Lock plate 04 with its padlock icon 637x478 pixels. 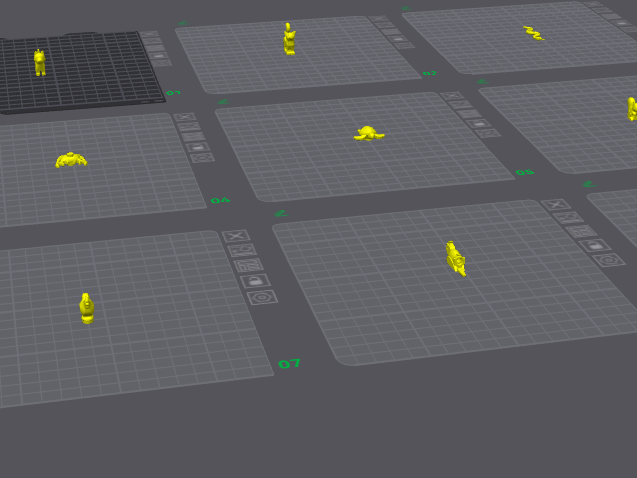(197, 147)
